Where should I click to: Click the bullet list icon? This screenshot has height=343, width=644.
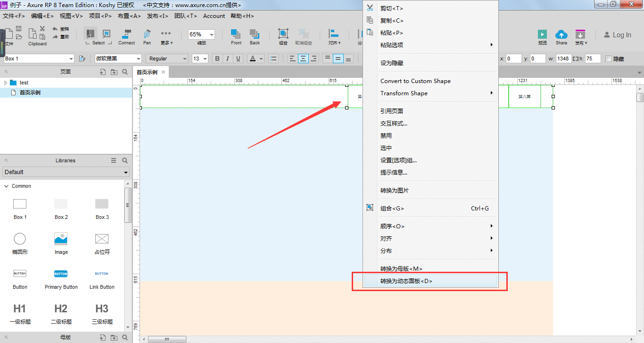coord(273,59)
